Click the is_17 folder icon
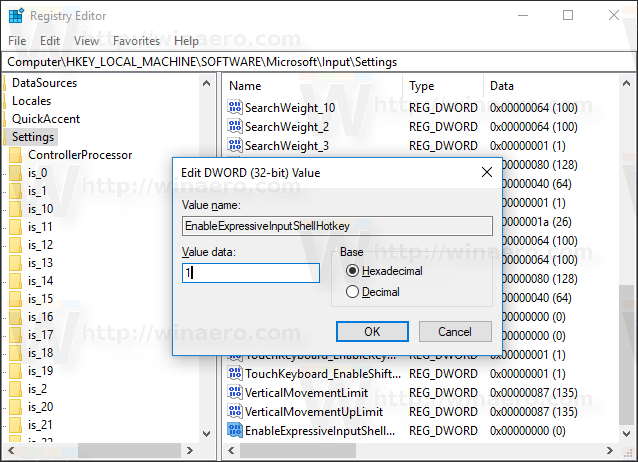The height and width of the screenshot is (462, 638). [x=15, y=335]
